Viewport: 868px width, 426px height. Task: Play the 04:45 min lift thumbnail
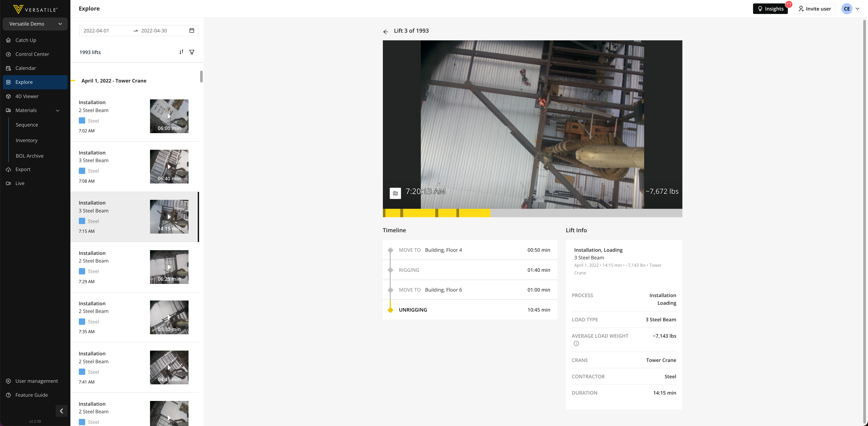169,367
